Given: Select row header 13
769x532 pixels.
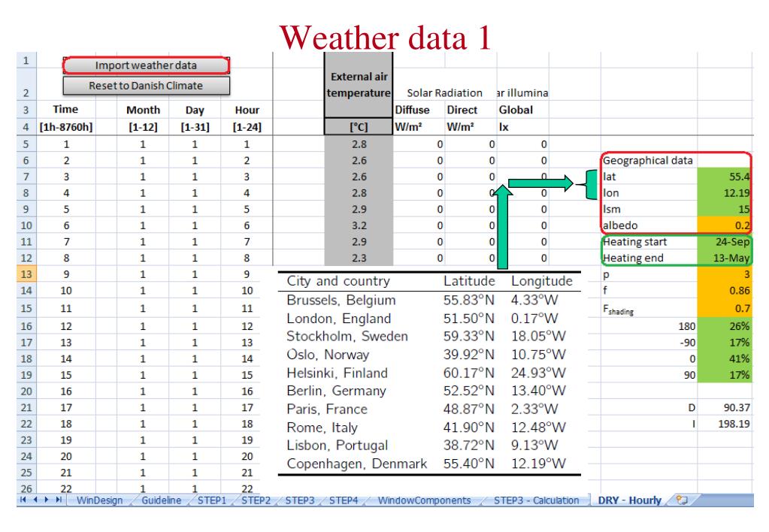Looking at the screenshot, I should tap(26, 274).
